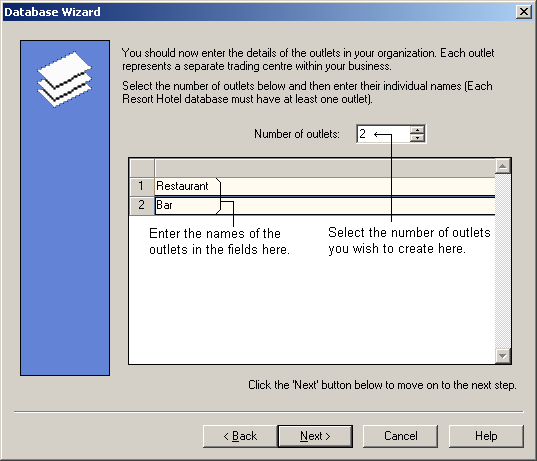Go back with the Back button
Screen dimensions: 537x461
[x=240, y=436]
